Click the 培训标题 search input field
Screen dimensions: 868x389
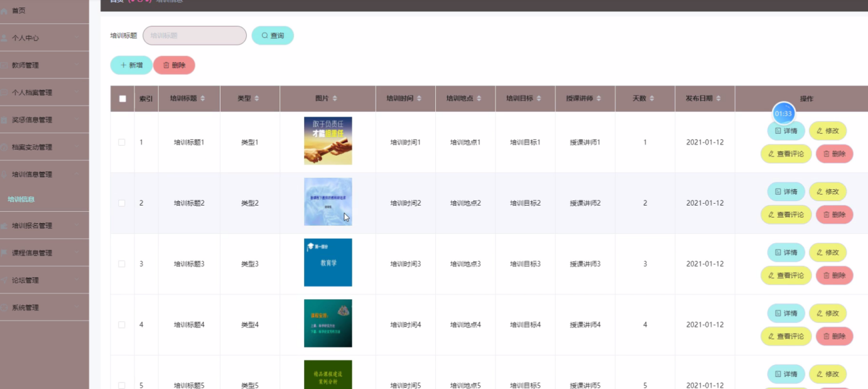[195, 36]
